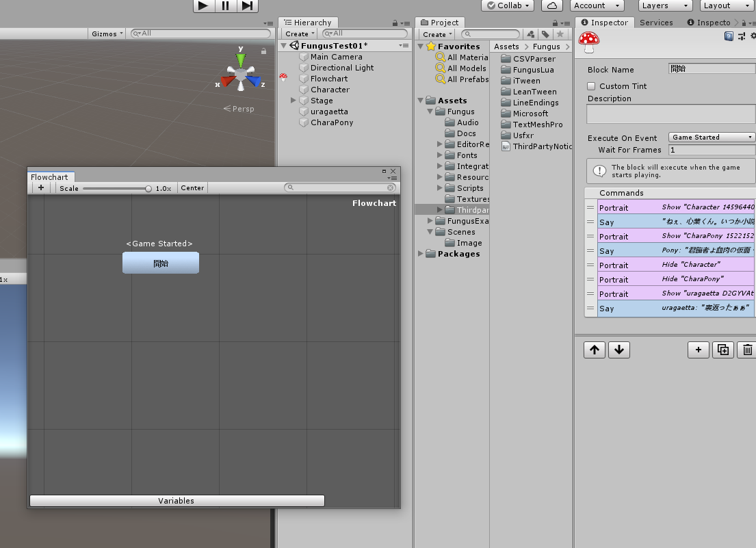Move command up with the up arrow

tap(594, 350)
